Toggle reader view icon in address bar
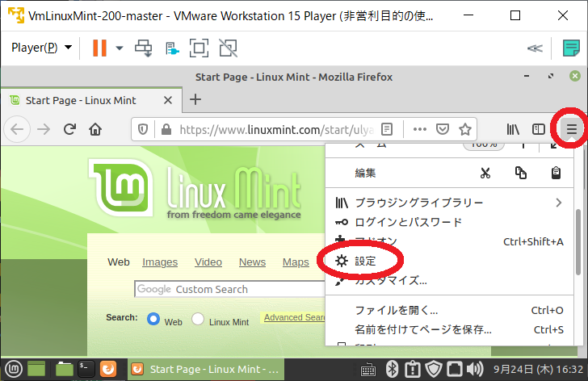Screen dimensions: 588x381 pos(387,130)
